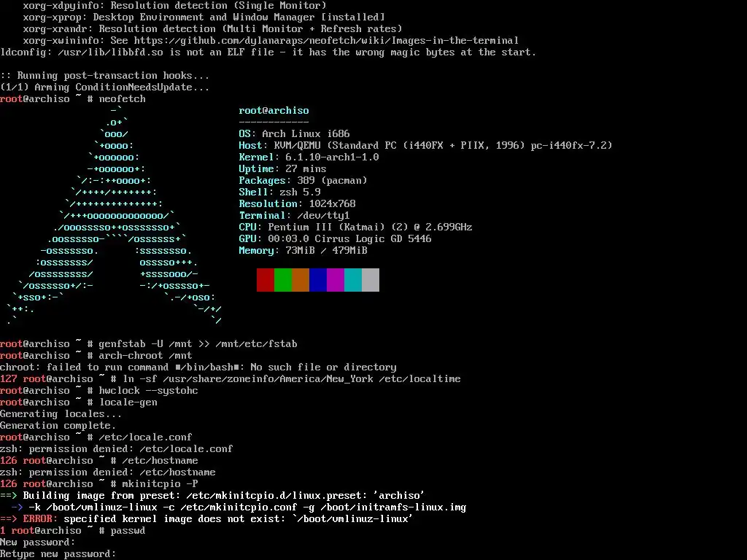Click the 'xorg-xprop' dependency line
Image resolution: width=747 pixels, height=560 pixels.
[x=204, y=17]
